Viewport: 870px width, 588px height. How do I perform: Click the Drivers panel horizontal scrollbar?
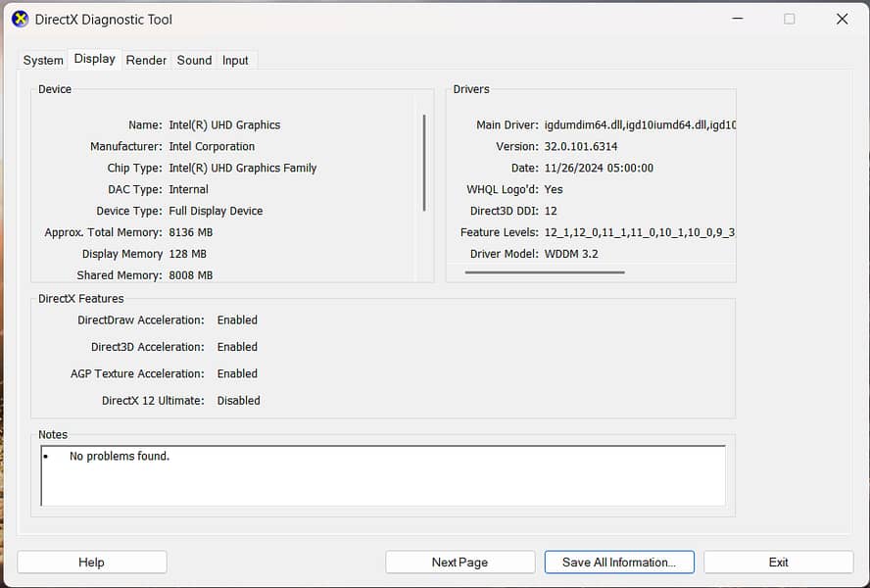[x=545, y=272]
